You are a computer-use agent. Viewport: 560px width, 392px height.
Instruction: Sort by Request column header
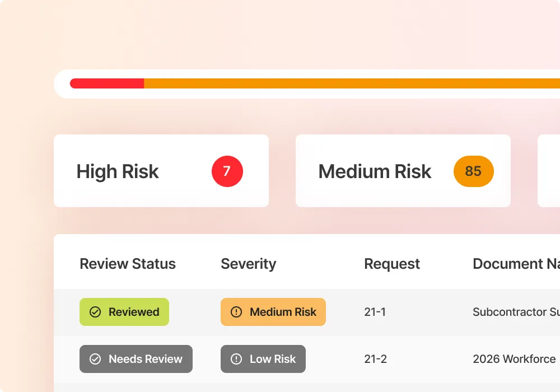[x=392, y=264]
